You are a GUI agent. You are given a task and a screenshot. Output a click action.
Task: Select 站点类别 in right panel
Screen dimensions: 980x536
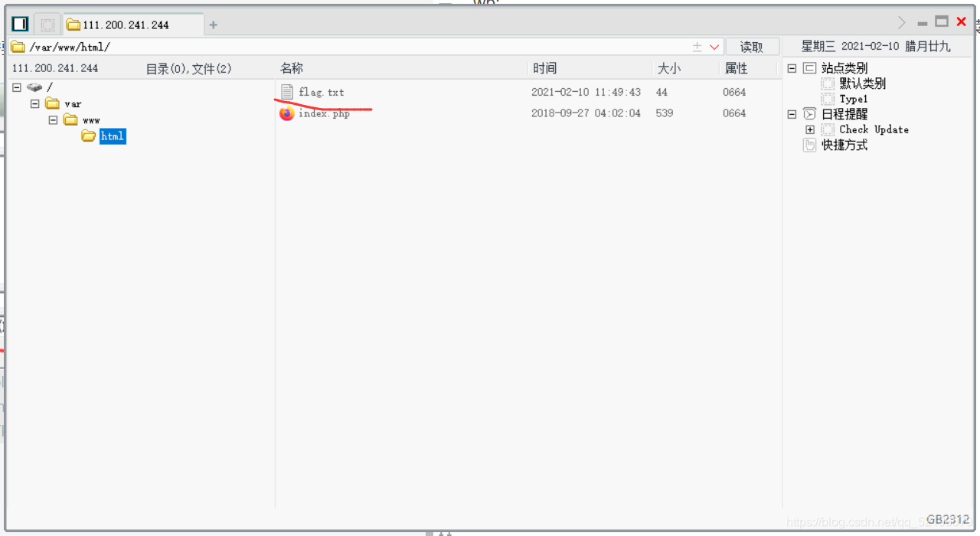(844, 68)
